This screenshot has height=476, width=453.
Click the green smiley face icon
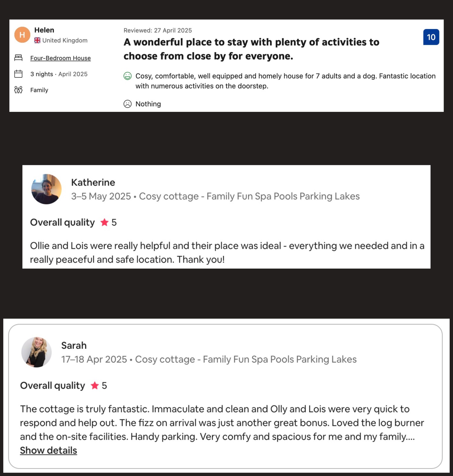[127, 76]
